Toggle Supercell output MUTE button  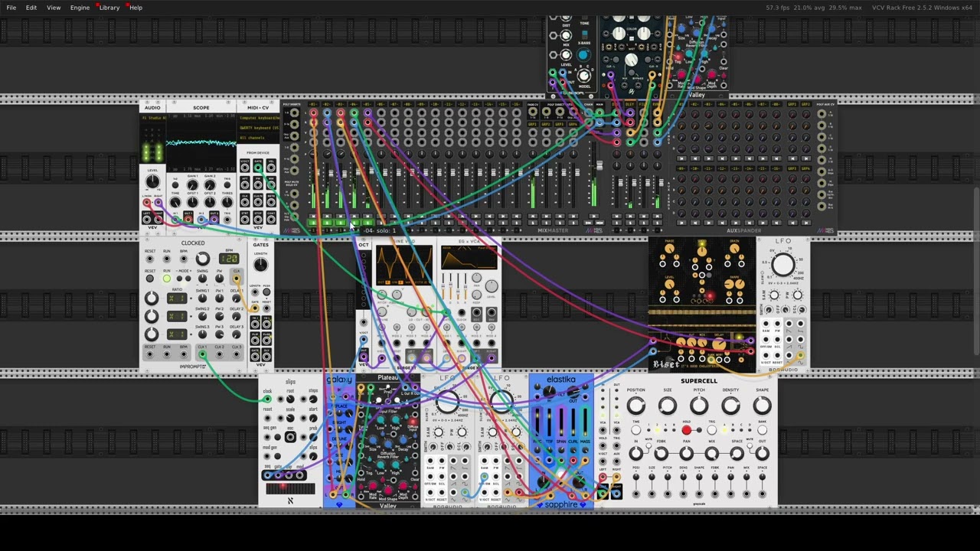(x=750, y=445)
